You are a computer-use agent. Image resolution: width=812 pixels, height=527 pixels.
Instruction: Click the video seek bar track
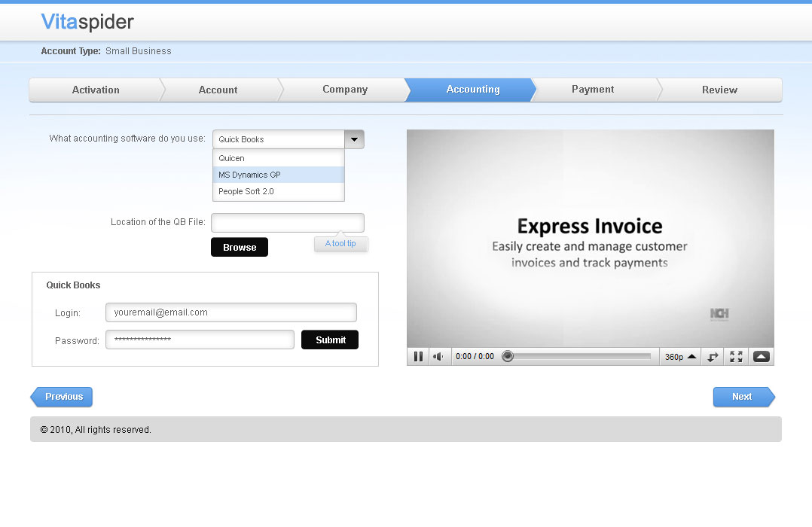(578, 356)
